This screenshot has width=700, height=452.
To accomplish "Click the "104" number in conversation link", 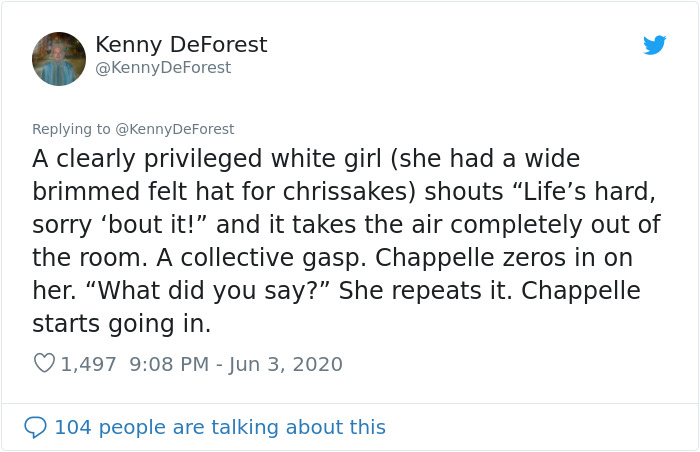I will click(73, 427).
